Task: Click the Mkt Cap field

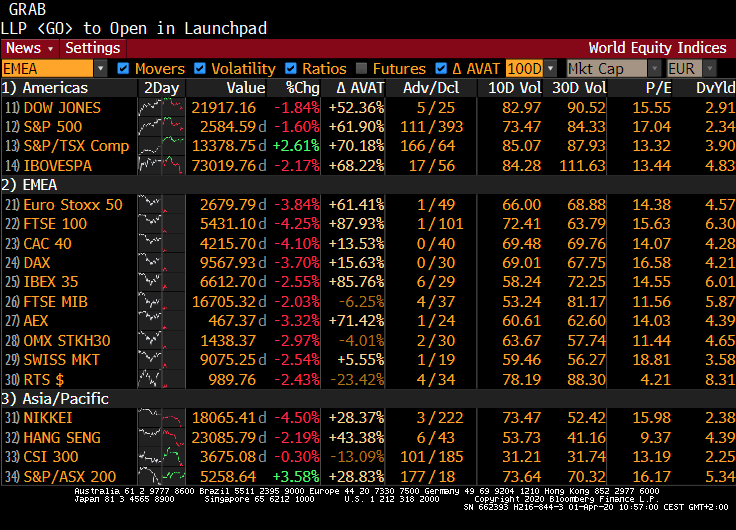Action: point(606,69)
